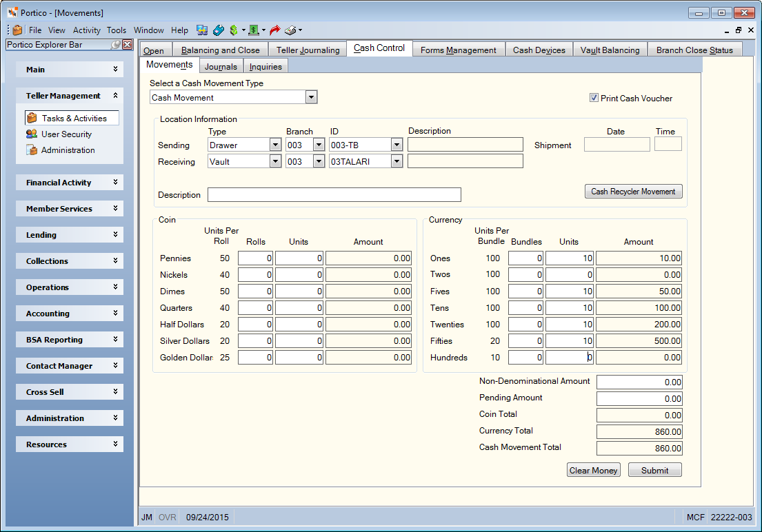This screenshot has height=532, width=762.
Task: Toggle the Print Cash Voucher checkbox
Action: (x=594, y=98)
